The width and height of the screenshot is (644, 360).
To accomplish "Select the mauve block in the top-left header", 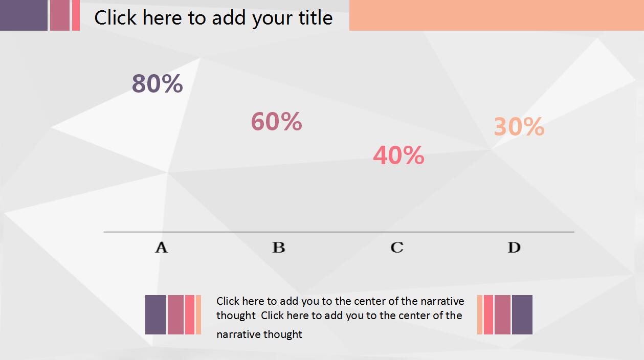I will point(59,15).
